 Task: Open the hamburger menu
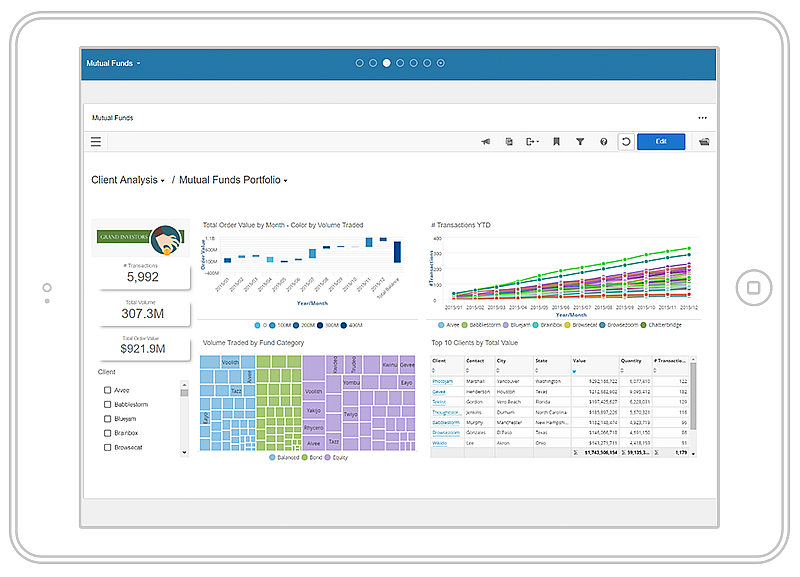pos(95,141)
